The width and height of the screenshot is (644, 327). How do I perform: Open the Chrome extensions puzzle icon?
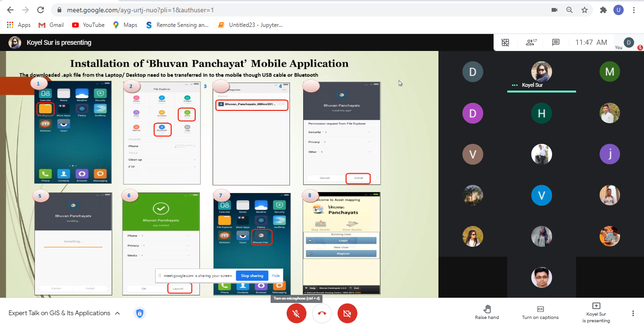pos(603,10)
